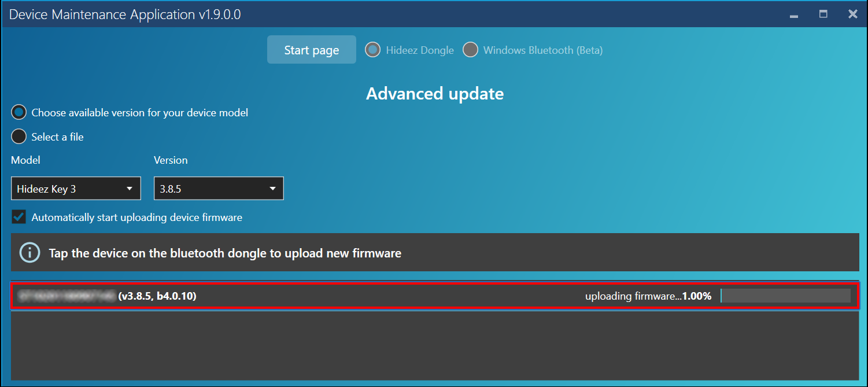Maximize the application window
Screen dimensions: 868x387
[x=823, y=14]
